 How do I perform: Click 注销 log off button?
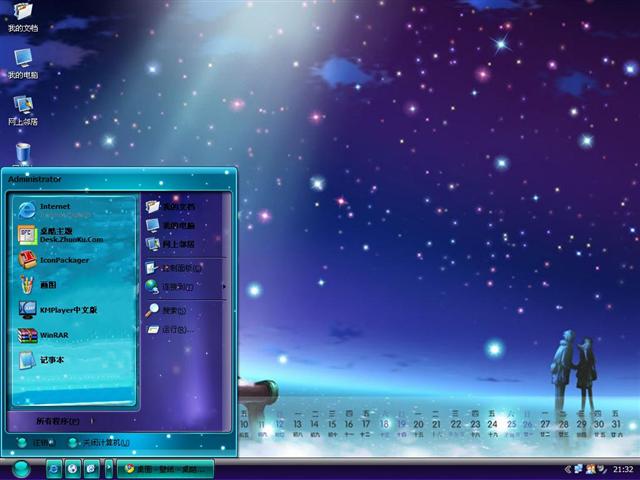click(x=37, y=443)
